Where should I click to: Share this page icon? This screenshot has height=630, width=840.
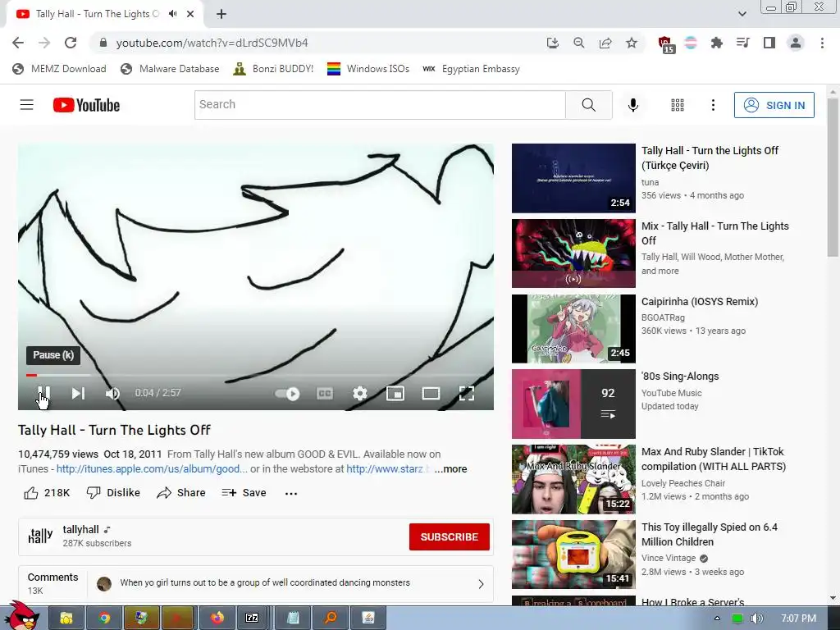click(x=605, y=43)
